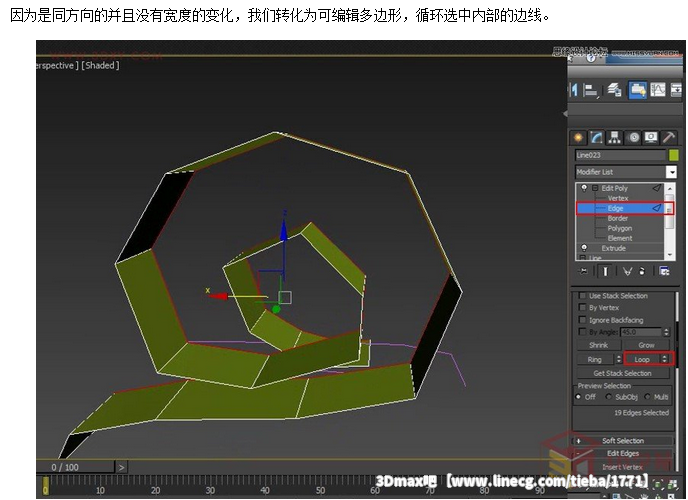Click the Insert Vertex button

point(622,467)
